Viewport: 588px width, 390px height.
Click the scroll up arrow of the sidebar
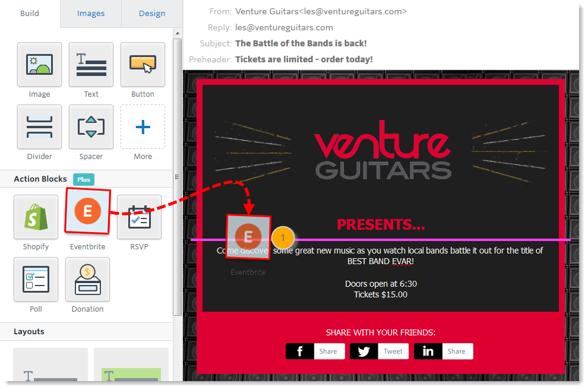pyautogui.click(x=178, y=33)
